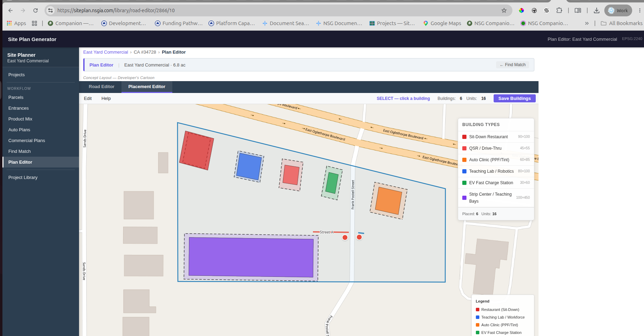Open the All Bookmarks folder
Viewport: 644px width, 336px height.
pyautogui.click(x=621, y=23)
